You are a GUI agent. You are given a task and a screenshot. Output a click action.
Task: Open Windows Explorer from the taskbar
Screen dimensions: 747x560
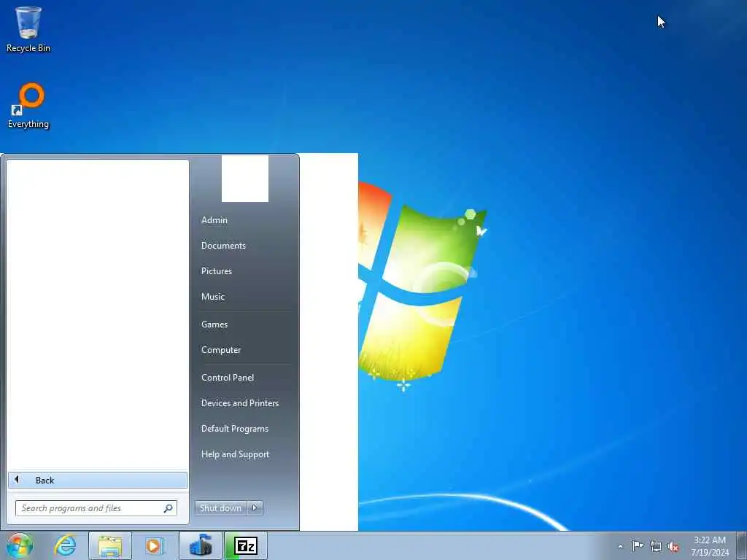[110, 545]
